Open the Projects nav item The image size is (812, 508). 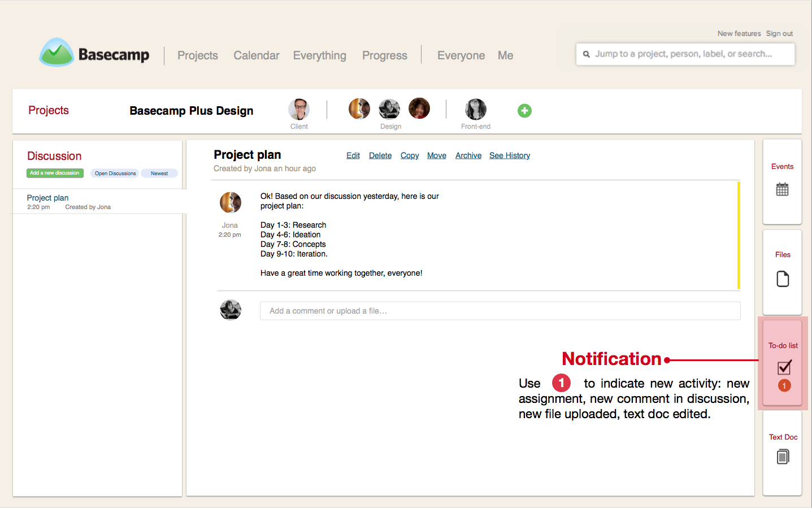198,55
